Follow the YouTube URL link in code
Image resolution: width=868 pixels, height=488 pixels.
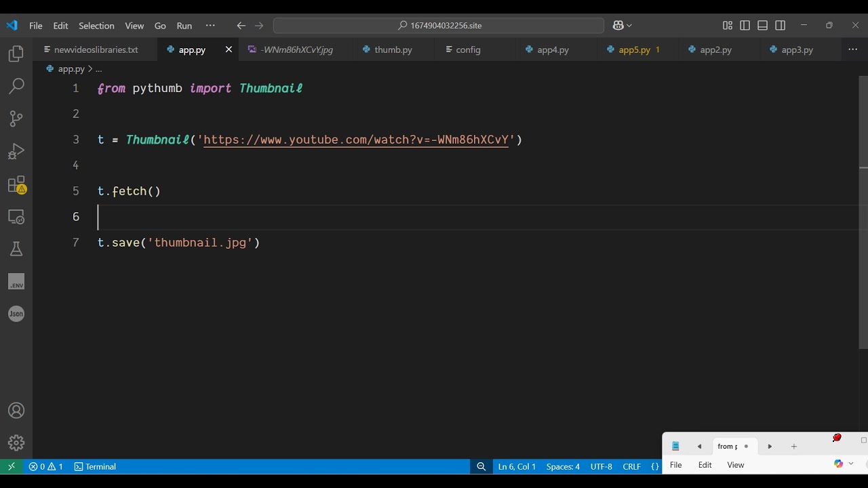pyautogui.click(x=355, y=140)
